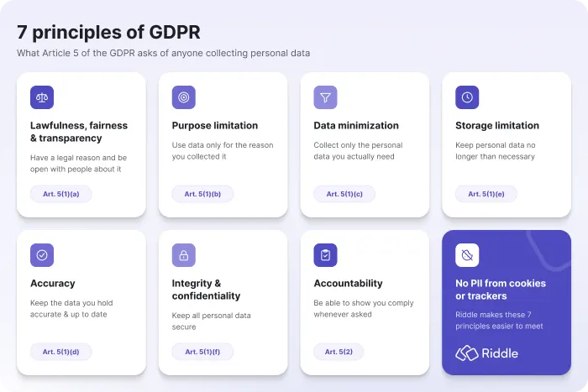Viewport: 588px width, 392px height.
Task: Click 'Keep personal data no longer' text
Action: (496, 150)
